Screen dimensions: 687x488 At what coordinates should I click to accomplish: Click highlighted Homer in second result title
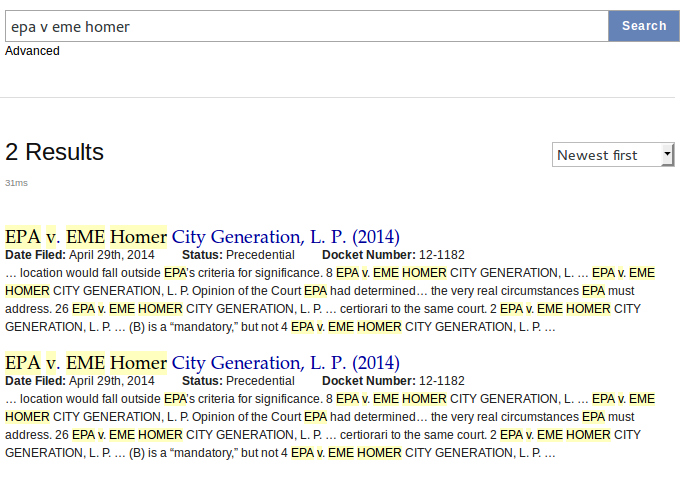pyautogui.click(x=138, y=362)
